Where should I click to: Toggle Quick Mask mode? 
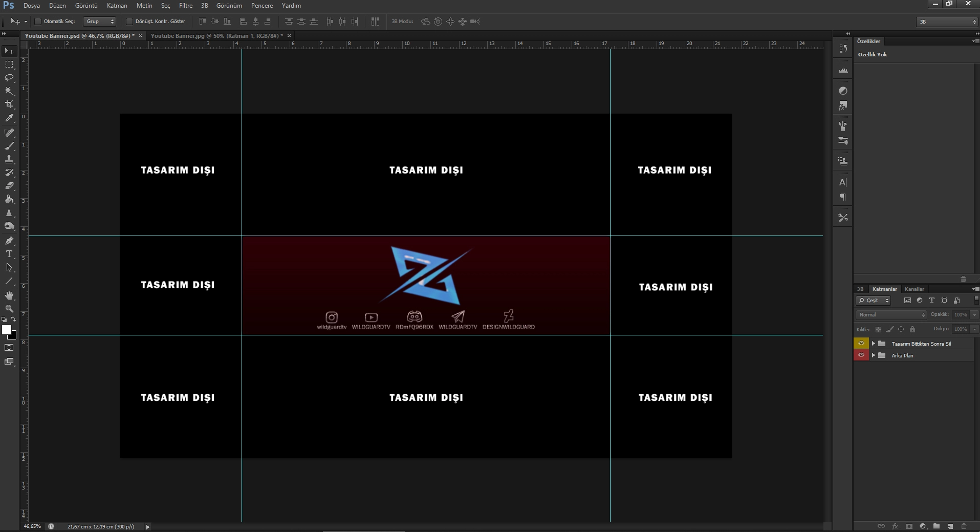(x=9, y=348)
